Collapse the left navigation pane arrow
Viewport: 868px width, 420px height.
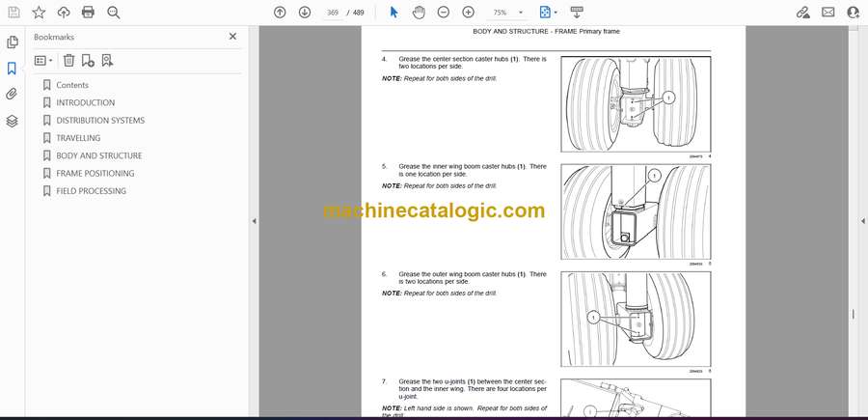click(x=254, y=221)
